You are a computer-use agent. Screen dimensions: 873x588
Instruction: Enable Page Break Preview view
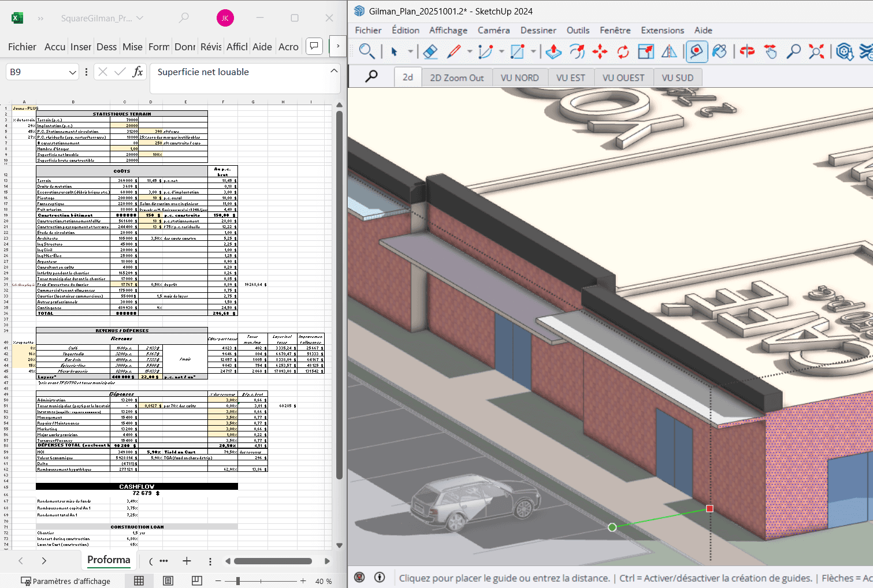(x=197, y=580)
